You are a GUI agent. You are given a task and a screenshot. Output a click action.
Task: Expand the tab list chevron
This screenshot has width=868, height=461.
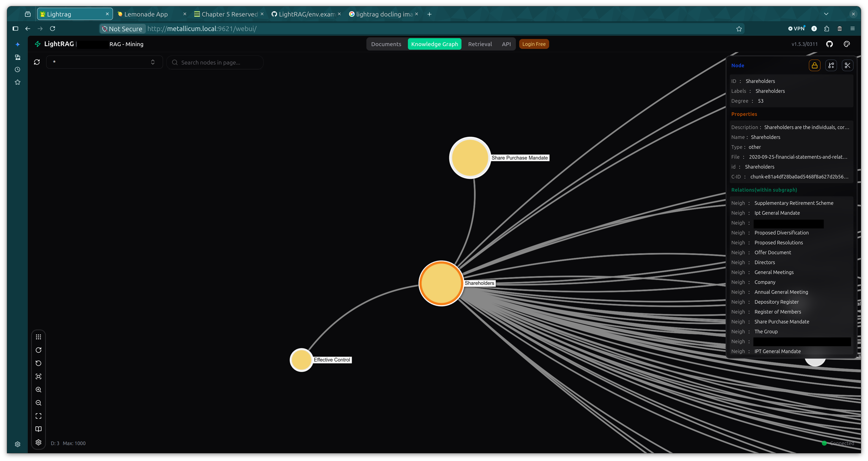826,14
